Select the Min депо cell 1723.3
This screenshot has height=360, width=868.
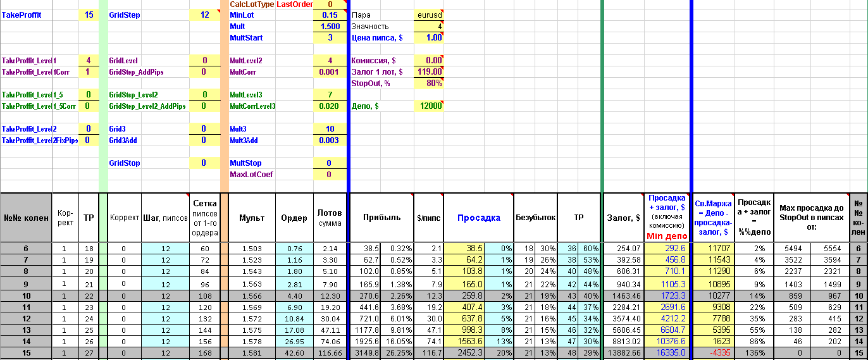(667, 295)
